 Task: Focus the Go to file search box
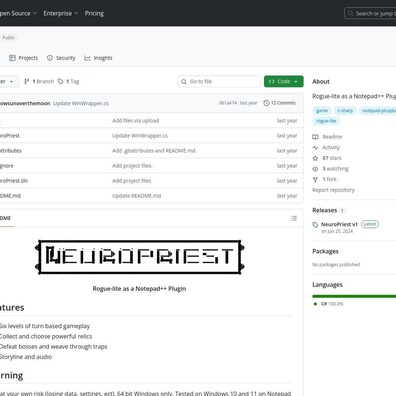219,81
